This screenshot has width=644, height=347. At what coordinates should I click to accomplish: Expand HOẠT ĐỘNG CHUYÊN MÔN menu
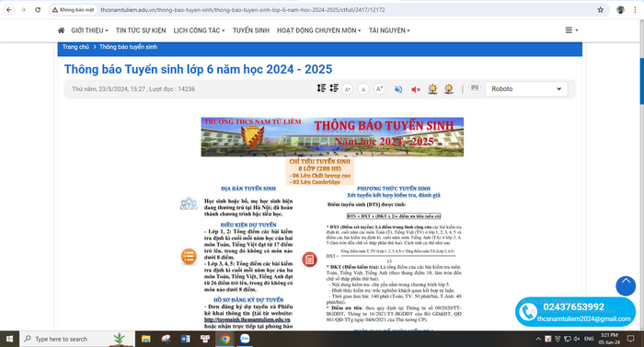[318, 30]
